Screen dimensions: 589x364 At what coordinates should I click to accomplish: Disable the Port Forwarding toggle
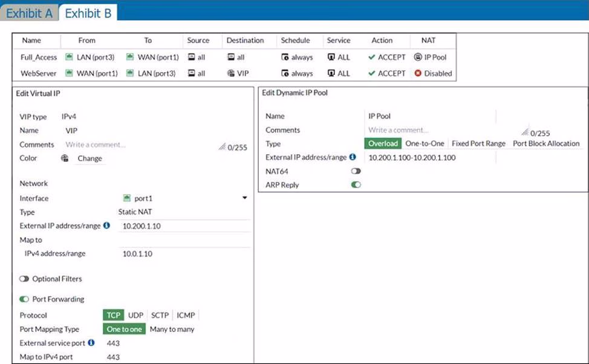tap(24, 299)
